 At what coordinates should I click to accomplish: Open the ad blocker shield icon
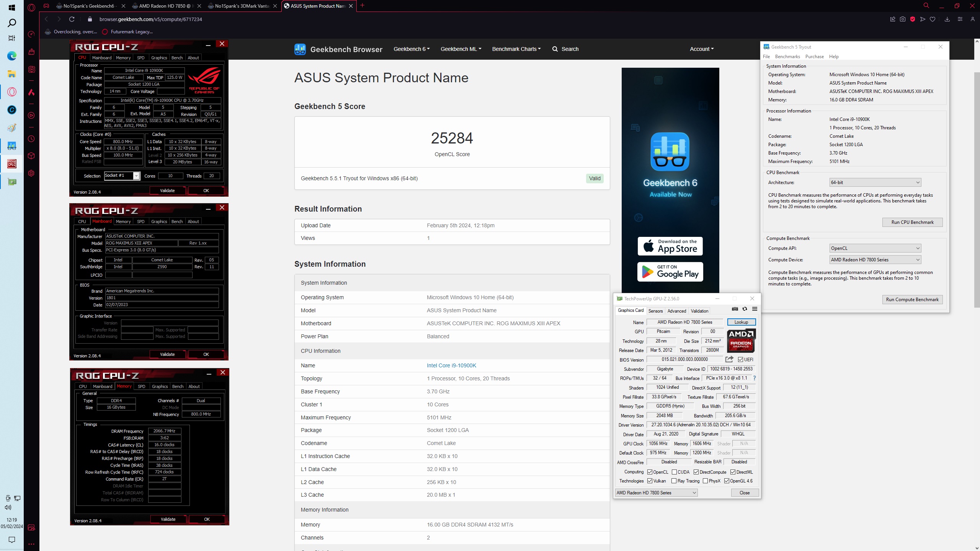tap(913, 19)
